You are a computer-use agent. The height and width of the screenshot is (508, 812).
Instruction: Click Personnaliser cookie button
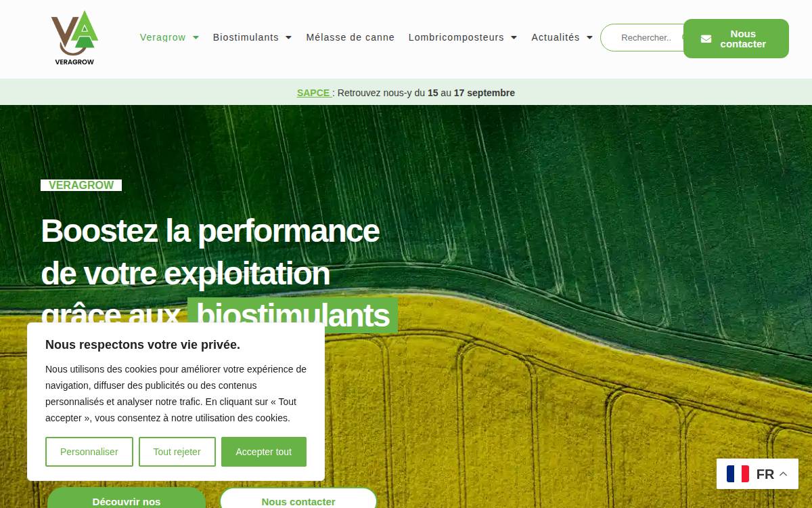89,452
